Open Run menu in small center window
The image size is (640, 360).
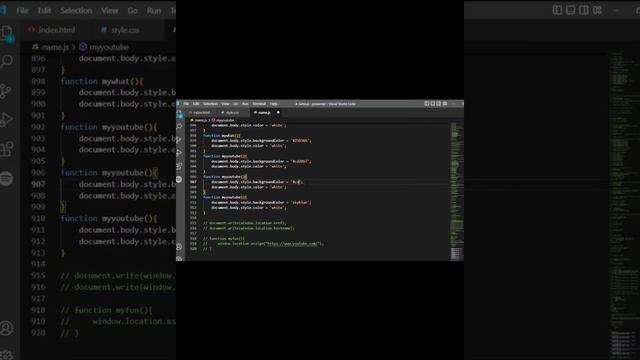[245, 104]
